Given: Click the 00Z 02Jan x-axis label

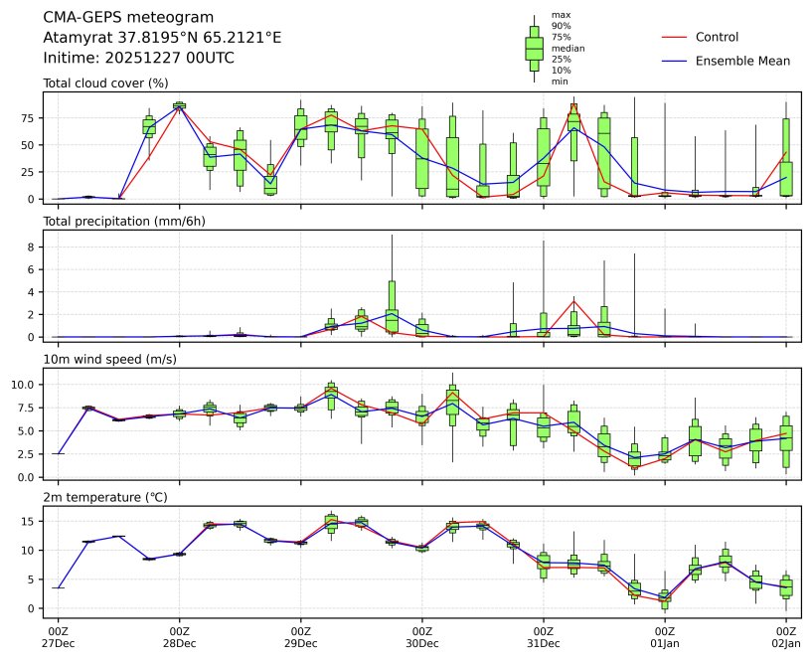Looking at the screenshot, I should [x=786, y=636].
